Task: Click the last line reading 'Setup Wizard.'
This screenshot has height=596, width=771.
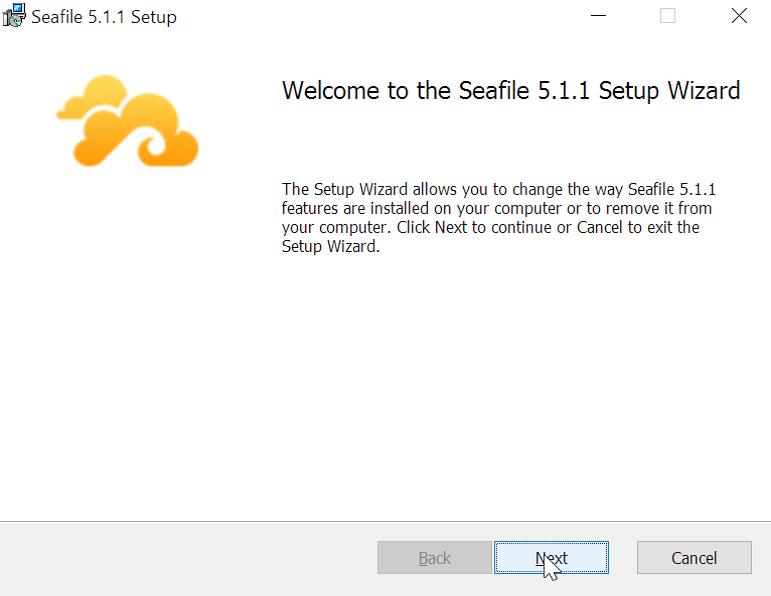Action: click(x=330, y=246)
